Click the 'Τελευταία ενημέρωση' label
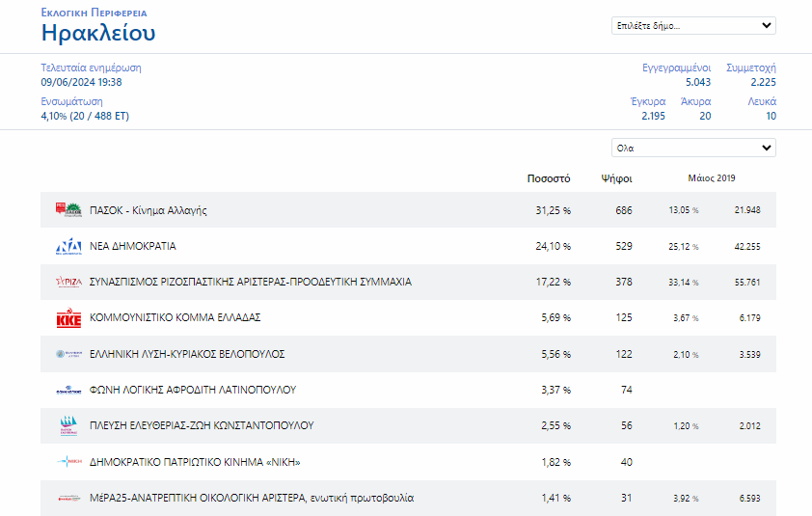 click(x=92, y=68)
